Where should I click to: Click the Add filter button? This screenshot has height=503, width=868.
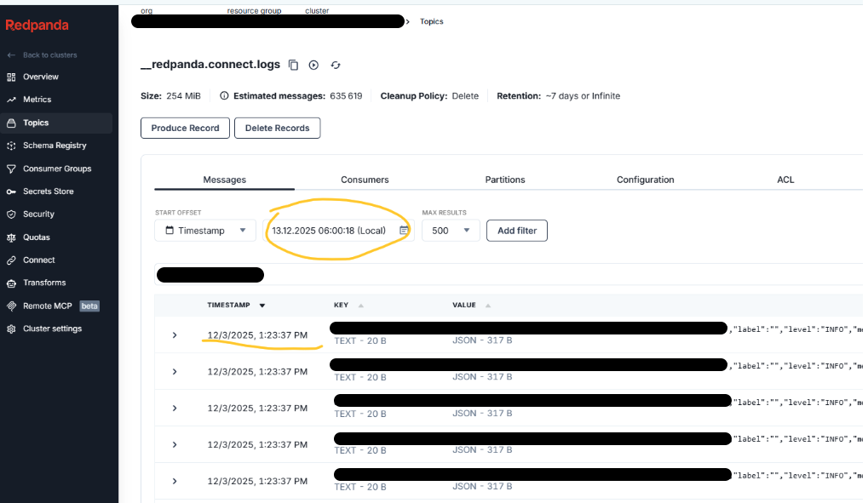pos(517,231)
